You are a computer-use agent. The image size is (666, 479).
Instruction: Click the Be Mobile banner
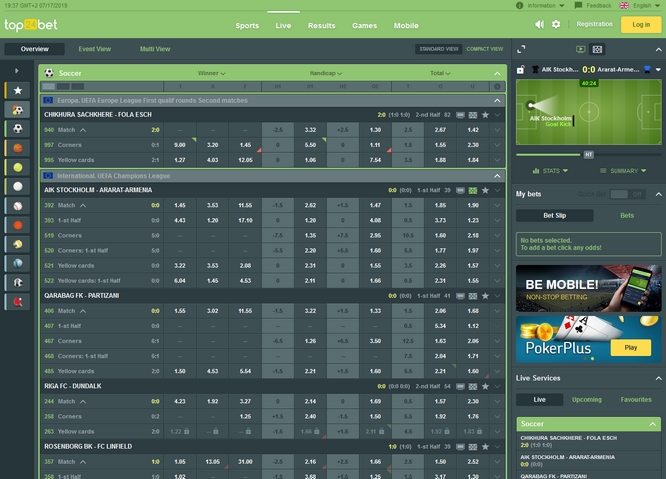coord(588,288)
